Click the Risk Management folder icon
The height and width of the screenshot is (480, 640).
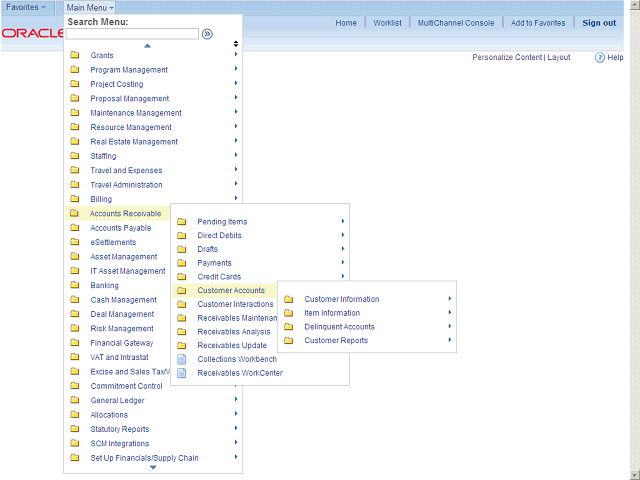click(75, 328)
